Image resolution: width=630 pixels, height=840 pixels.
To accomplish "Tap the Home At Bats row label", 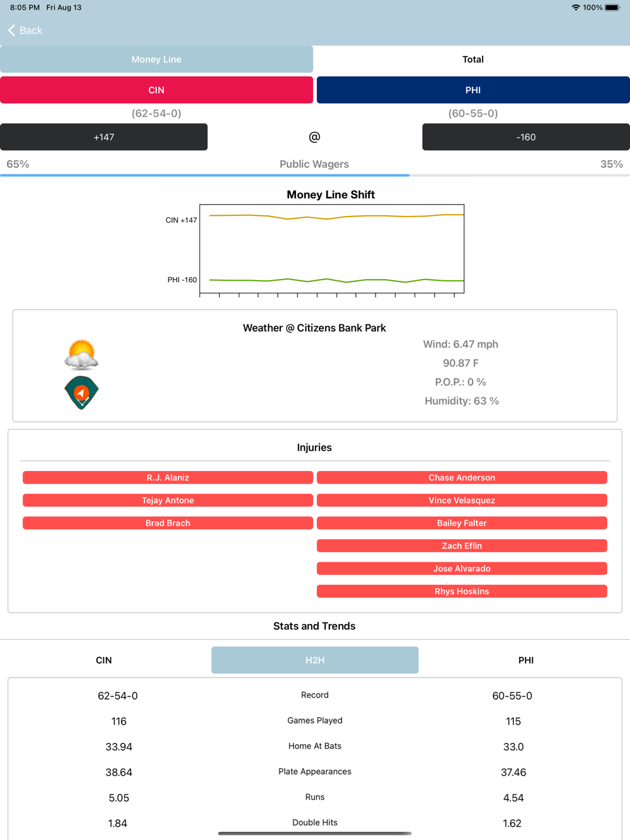I will 315,746.
